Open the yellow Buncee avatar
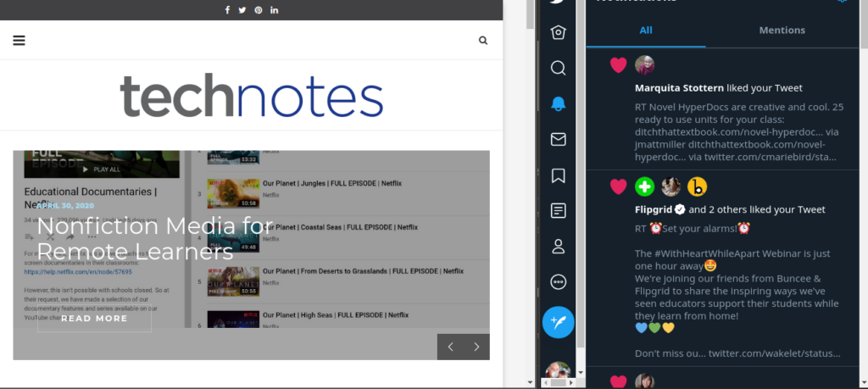This screenshot has height=389, width=868. pos(698,187)
